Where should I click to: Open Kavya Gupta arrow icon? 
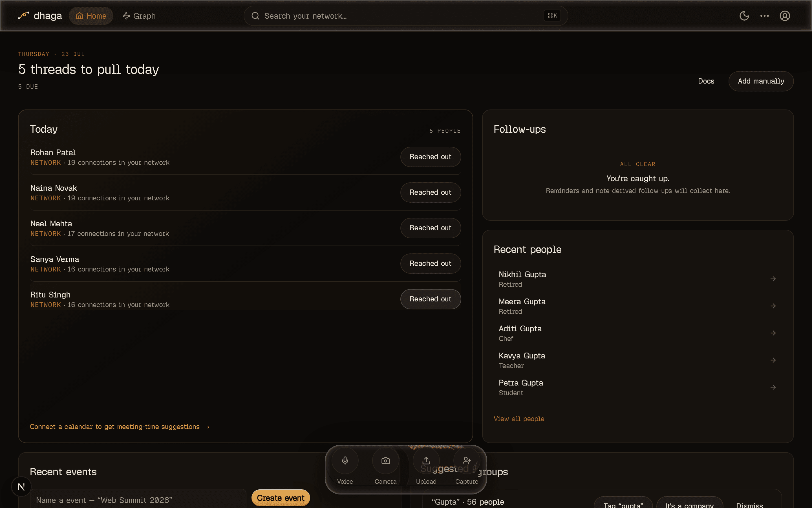[x=773, y=360]
